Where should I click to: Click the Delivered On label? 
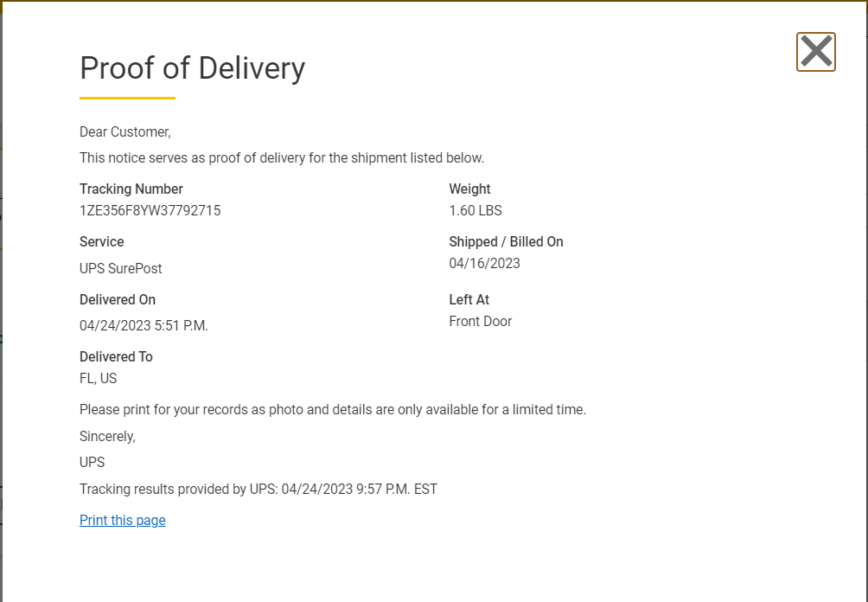[x=118, y=299]
